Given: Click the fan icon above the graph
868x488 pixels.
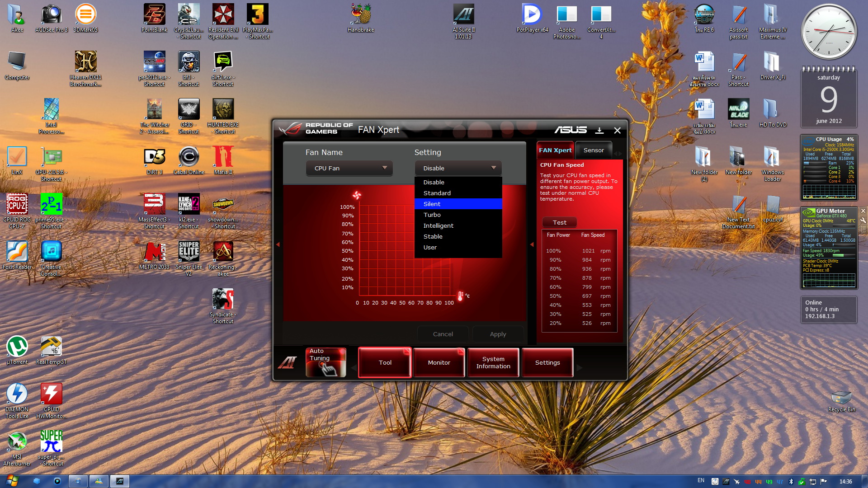Looking at the screenshot, I should pos(357,195).
